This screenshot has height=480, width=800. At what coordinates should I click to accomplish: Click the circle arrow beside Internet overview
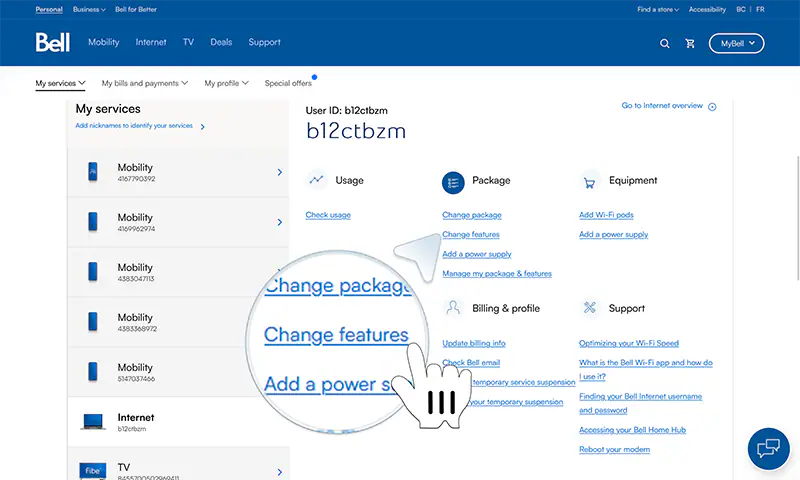[712, 107]
